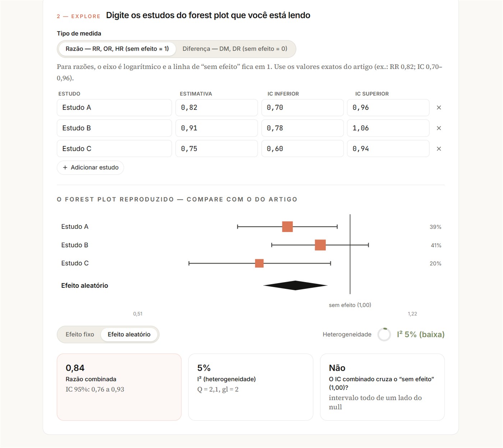
Task: Click Estudo C lower CI field 0,60
Action: point(303,149)
